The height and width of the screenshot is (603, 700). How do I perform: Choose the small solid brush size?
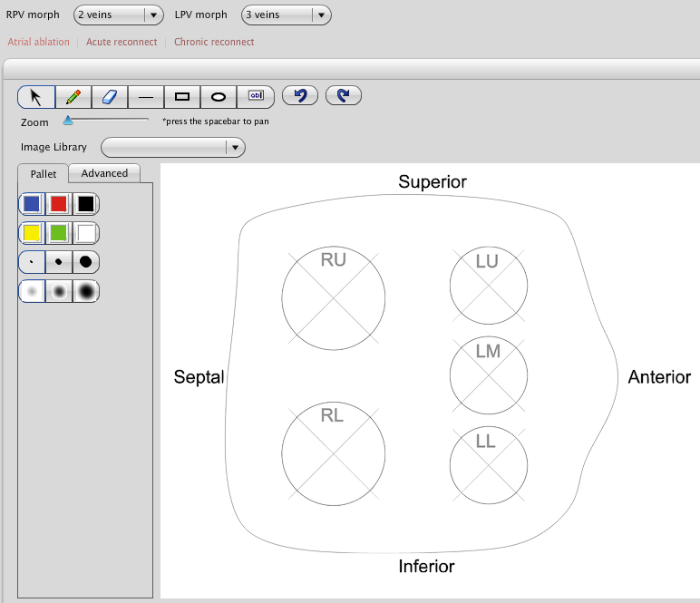(x=32, y=262)
